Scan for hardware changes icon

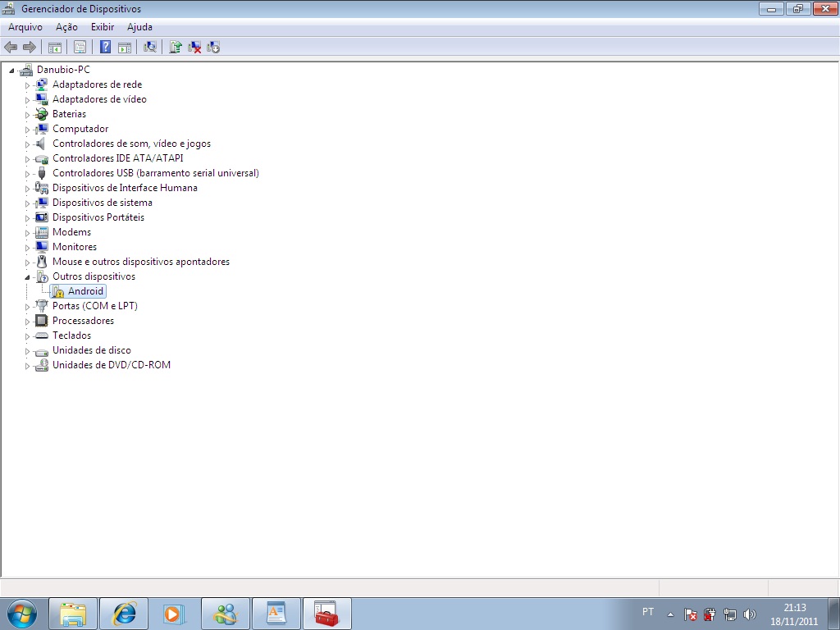150,47
